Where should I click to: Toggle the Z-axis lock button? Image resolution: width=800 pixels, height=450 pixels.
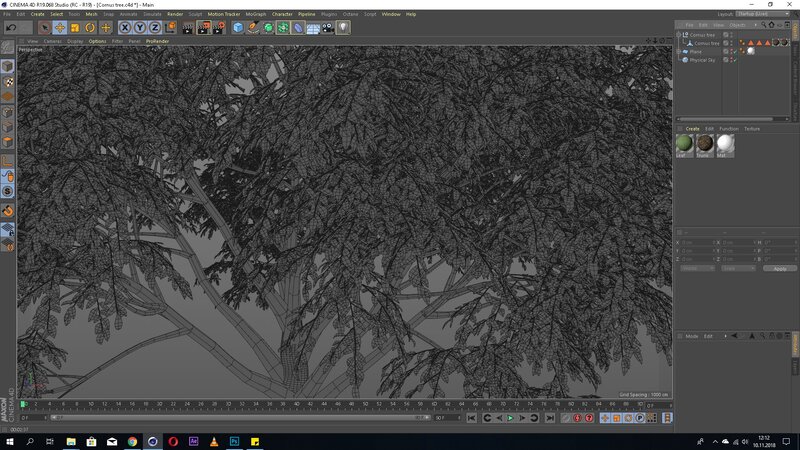point(155,28)
